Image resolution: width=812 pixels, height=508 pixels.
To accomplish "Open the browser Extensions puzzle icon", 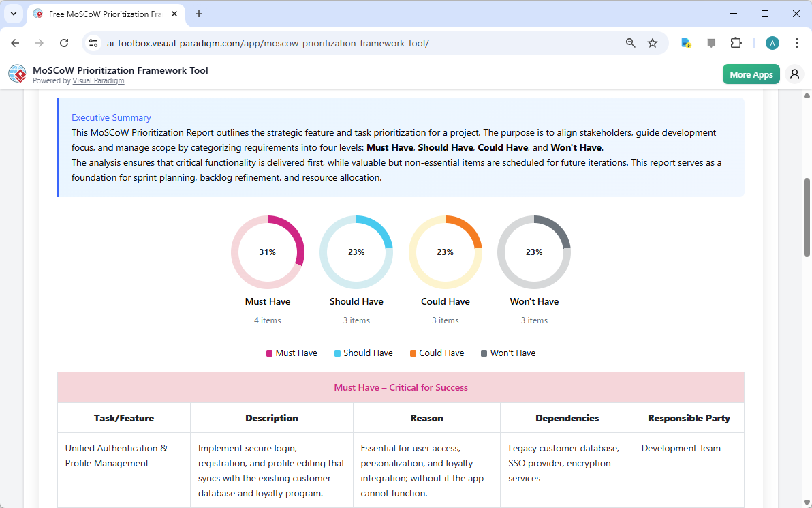I will tap(736, 42).
